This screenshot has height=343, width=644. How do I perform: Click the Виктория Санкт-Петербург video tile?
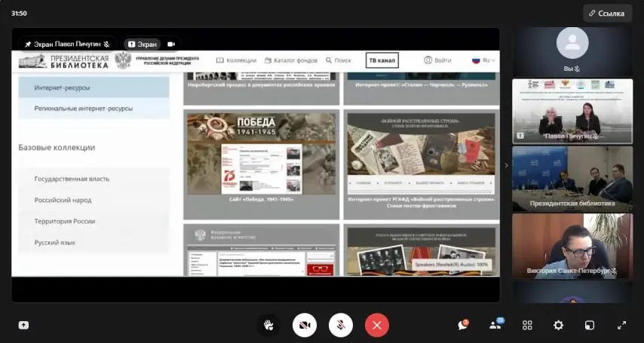tap(572, 247)
